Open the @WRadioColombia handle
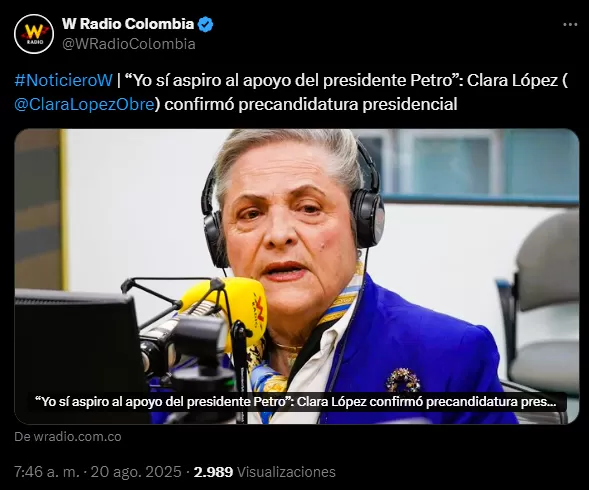Image resolution: width=589 pixels, height=490 pixels. tap(129, 44)
